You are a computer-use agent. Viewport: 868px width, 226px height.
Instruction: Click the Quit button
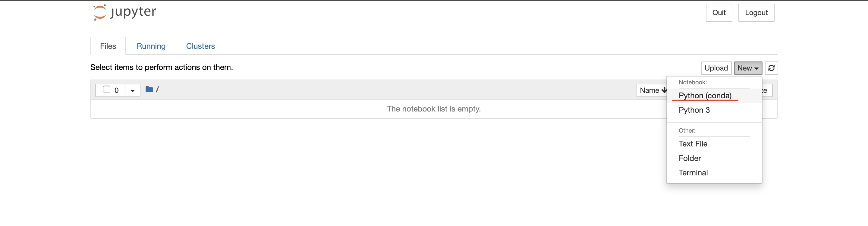tap(719, 12)
